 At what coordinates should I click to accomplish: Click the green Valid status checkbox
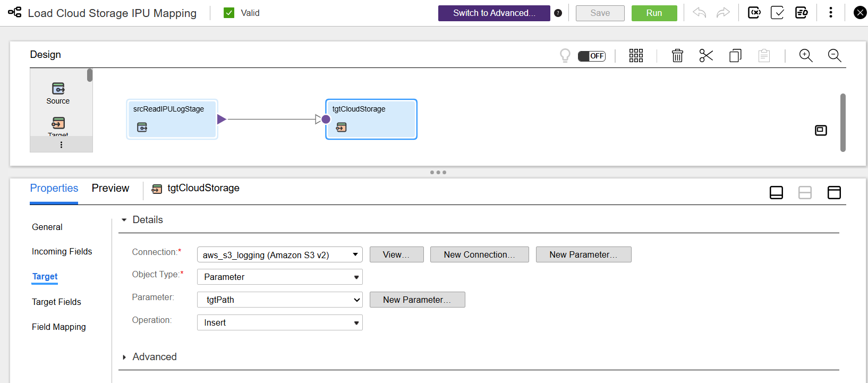pyautogui.click(x=229, y=13)
